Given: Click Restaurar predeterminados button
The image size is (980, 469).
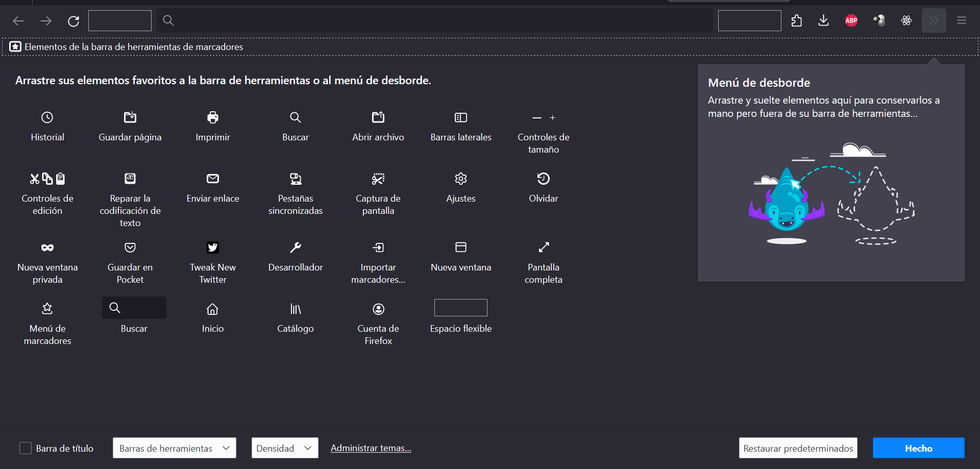Looking at the screenshot, I should tap(798, 448).
